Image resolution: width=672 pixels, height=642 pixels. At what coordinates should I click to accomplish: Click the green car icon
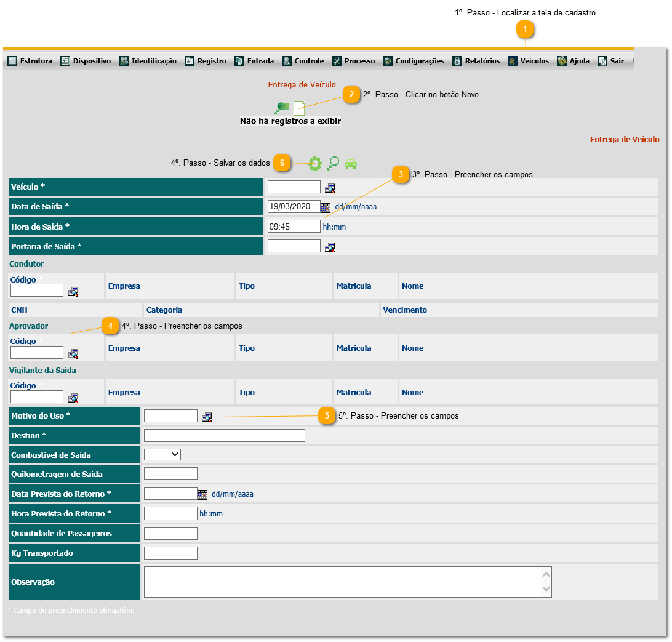pos(351,164)
